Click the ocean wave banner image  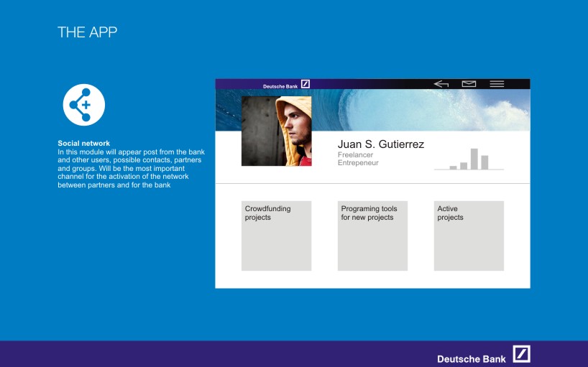point(417,109)
